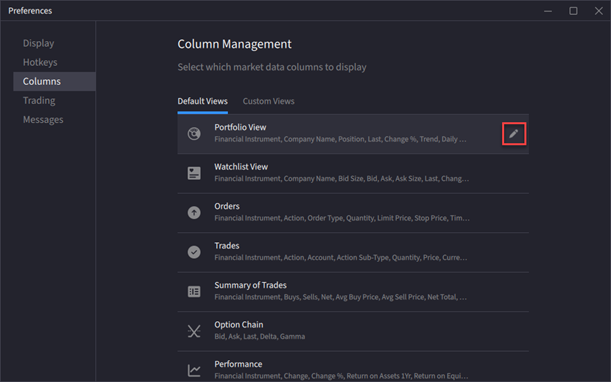The image size is (611, 382).
Task: Minimize the Preferences window
Action: (548, 11)
